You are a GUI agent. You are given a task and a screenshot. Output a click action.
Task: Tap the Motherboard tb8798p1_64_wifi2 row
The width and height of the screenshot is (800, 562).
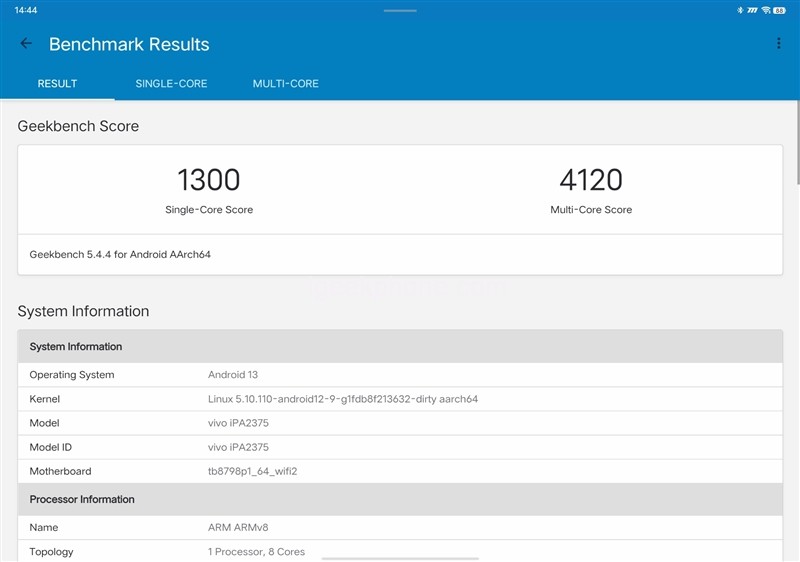pyautogui.click(x=400, y=471)
